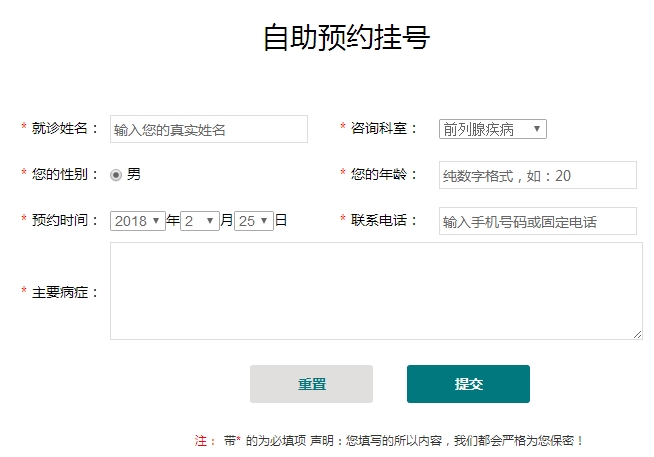Click the 您的年龄 age input field
Image resolution: width=654 pixels, height=457 pixels.
point(538,175)
